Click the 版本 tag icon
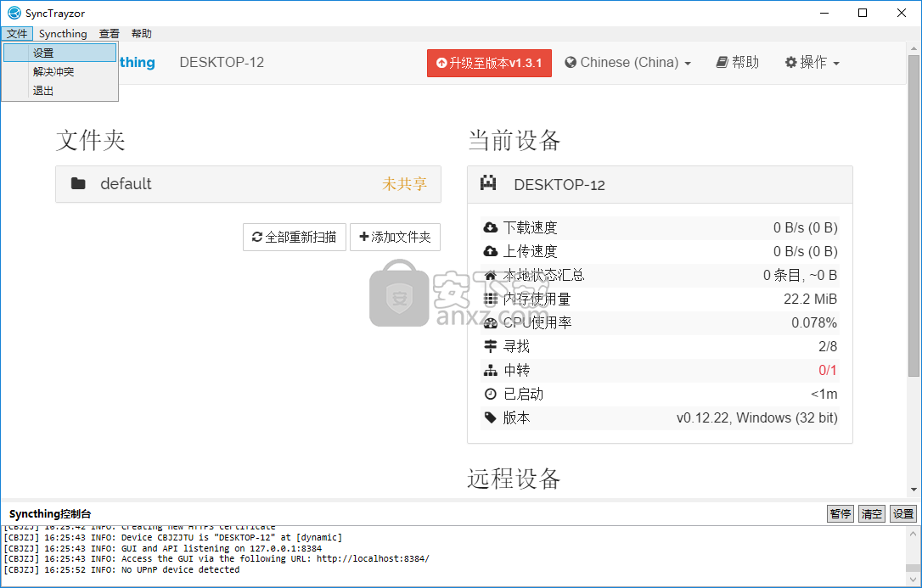Viewport: 922px width, 588px height. pyautogui.click(x=491, y=417)
